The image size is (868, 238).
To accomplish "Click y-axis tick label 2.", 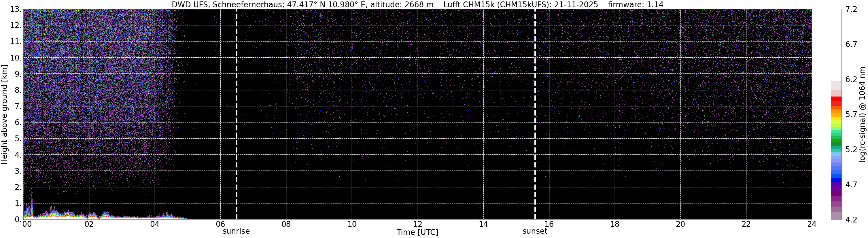I will pyautogui.click(x=18, y=188).
